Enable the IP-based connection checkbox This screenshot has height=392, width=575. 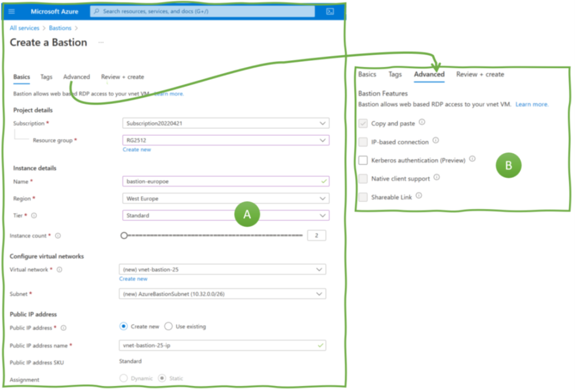point(363,142)
